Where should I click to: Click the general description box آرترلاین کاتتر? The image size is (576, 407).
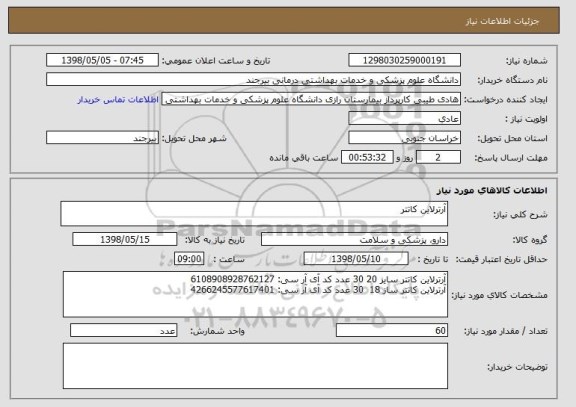pos(254,213)
